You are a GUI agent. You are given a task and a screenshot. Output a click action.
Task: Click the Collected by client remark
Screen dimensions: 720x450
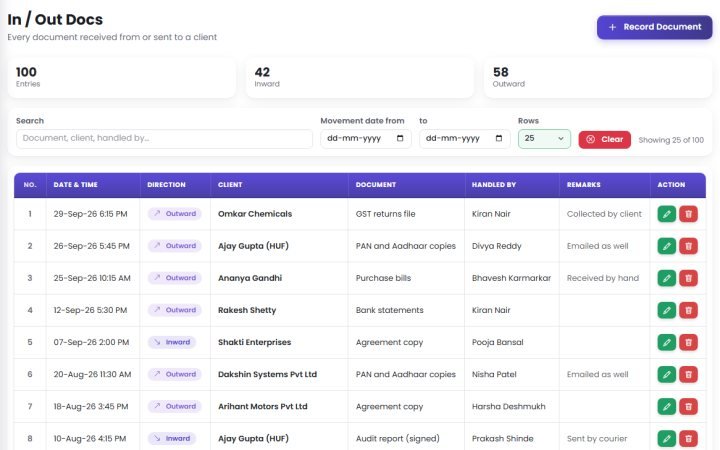click(604, 214)
